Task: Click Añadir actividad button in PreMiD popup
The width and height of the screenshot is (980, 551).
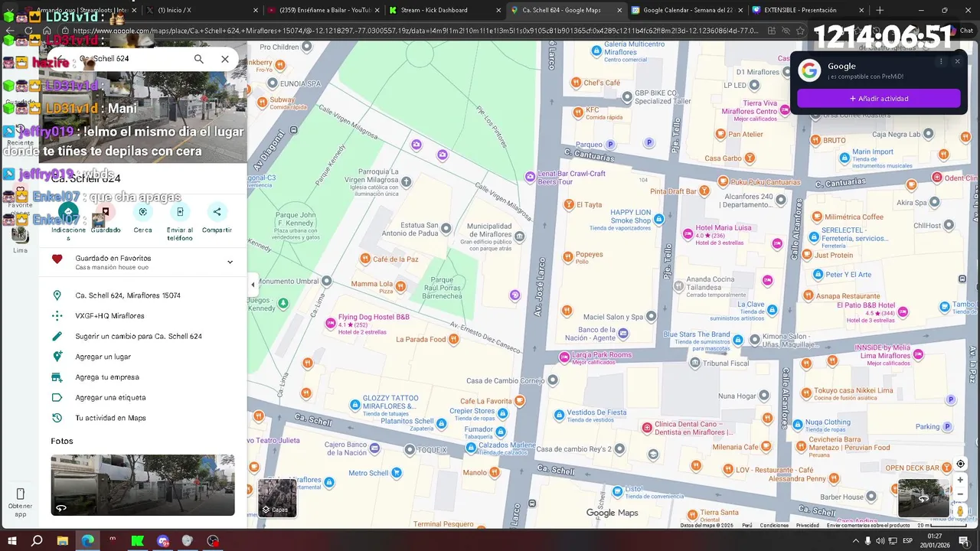Action: pos(878,98)
